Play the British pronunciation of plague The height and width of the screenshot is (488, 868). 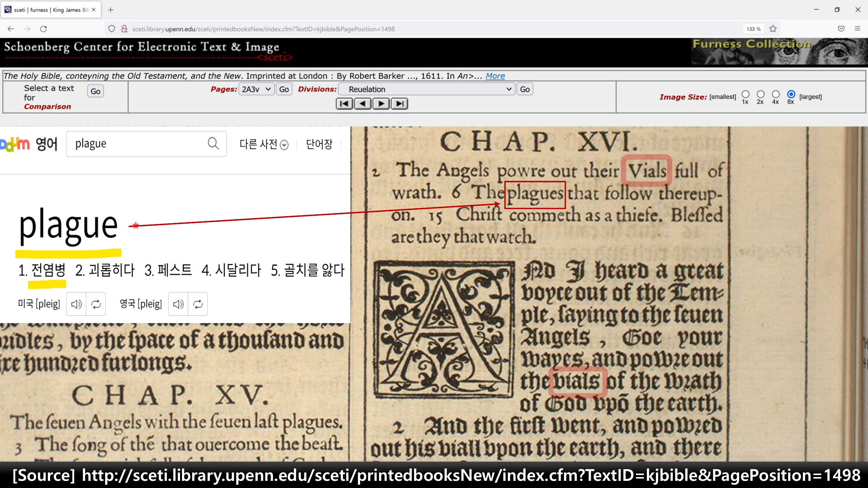(178, 304)
